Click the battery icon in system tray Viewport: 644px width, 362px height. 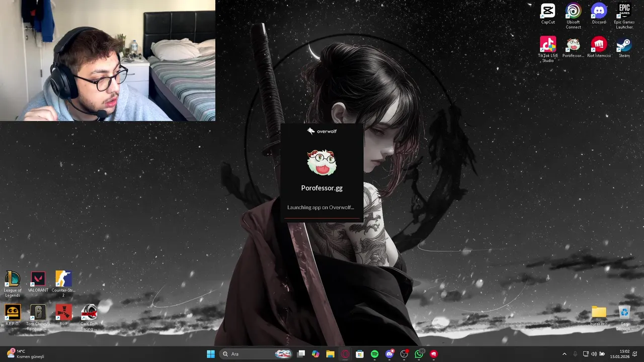(x=602, y=354)
